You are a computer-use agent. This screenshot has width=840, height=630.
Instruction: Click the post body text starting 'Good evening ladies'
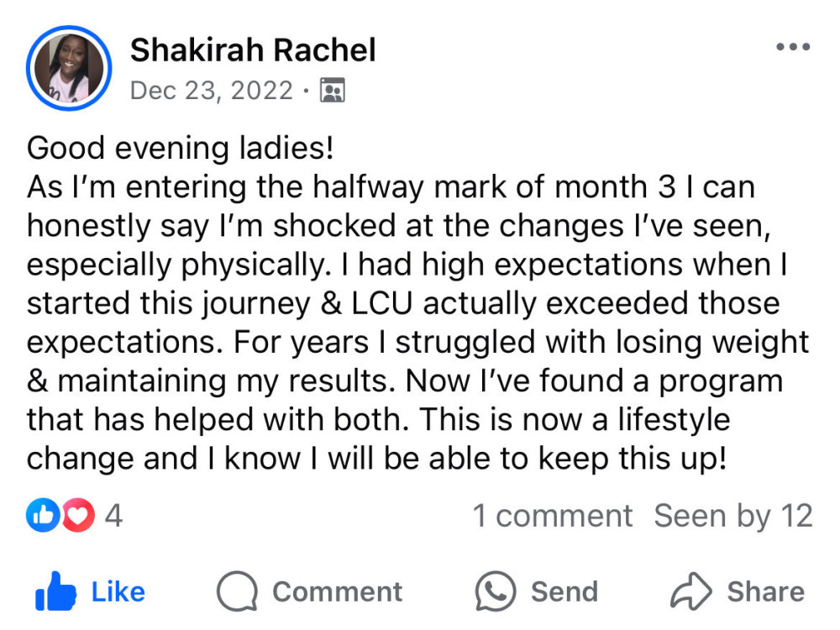point(417,302)
